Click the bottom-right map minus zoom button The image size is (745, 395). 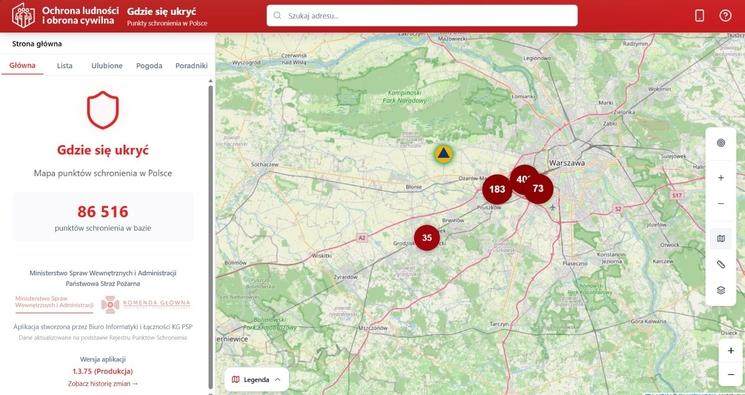click(731, 375)
